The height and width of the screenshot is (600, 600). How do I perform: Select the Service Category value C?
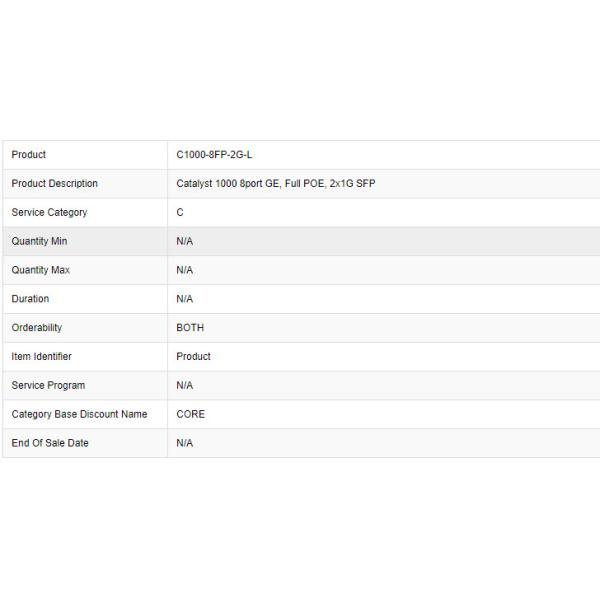180,213
